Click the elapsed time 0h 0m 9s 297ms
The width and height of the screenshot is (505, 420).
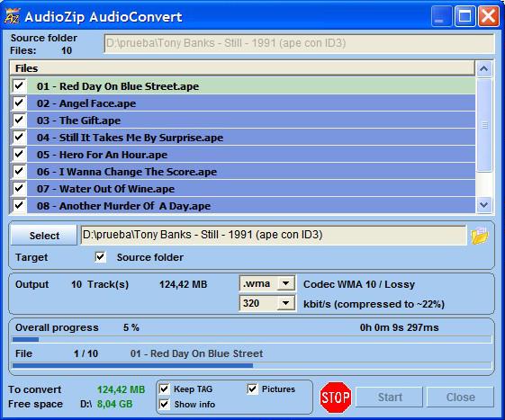(400, 327)
